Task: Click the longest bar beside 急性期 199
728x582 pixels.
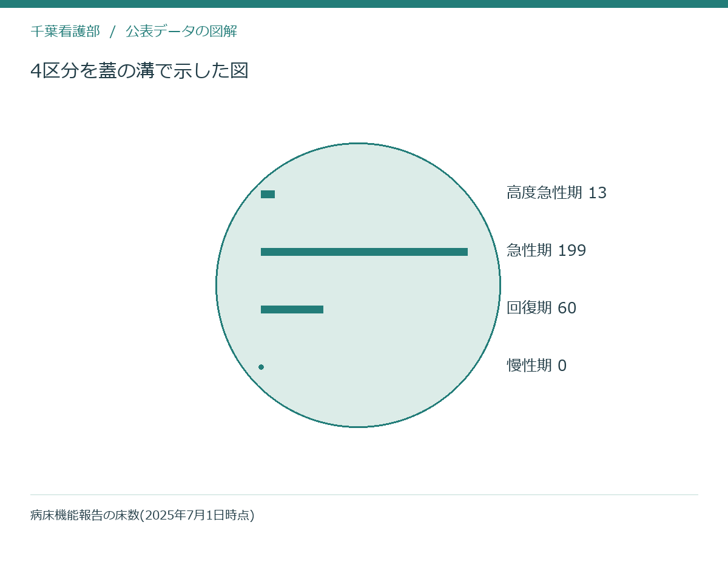Action: click(364, 252)
